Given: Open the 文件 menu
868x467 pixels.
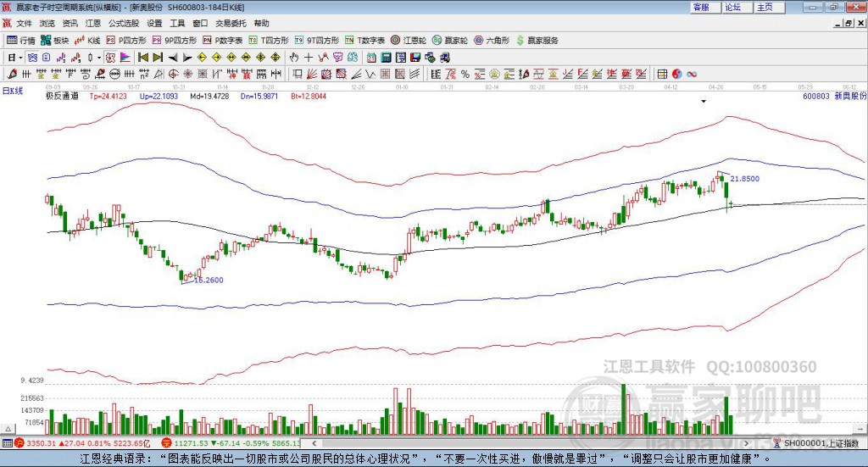Looking at the screenshot, I should point(24,23).
